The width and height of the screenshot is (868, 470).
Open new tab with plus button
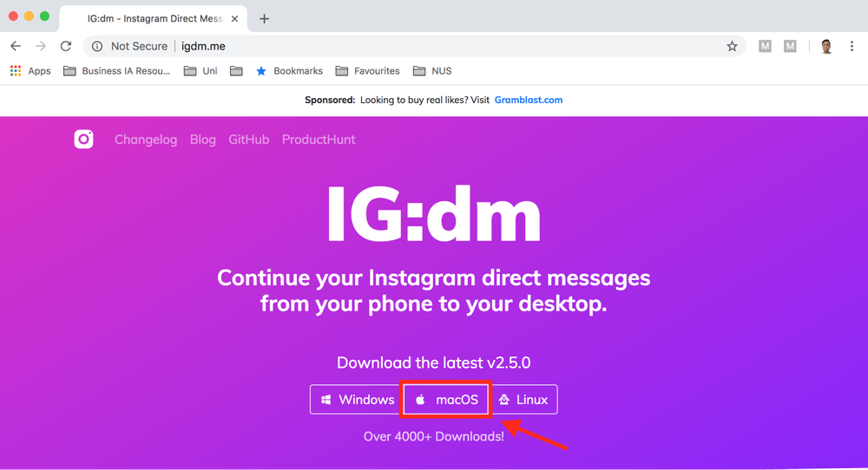(264, 18)
